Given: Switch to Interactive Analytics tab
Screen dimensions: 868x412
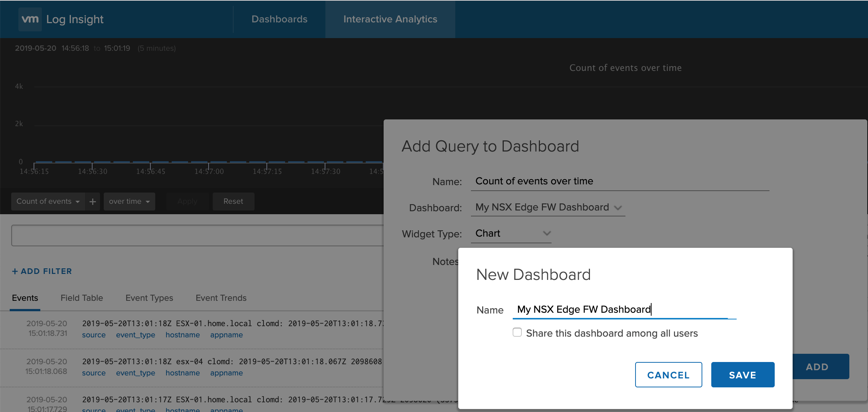Looking at the screenshot, I should [390, 19].
